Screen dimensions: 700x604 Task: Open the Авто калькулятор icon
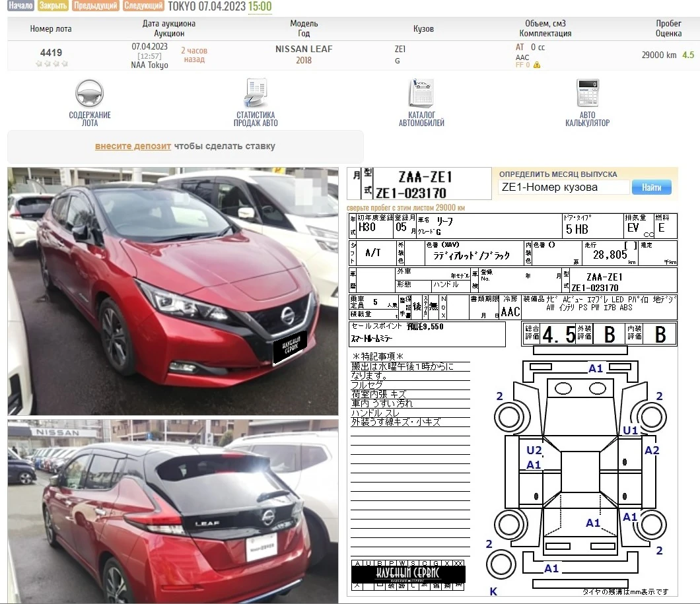[x=588, y=93]
